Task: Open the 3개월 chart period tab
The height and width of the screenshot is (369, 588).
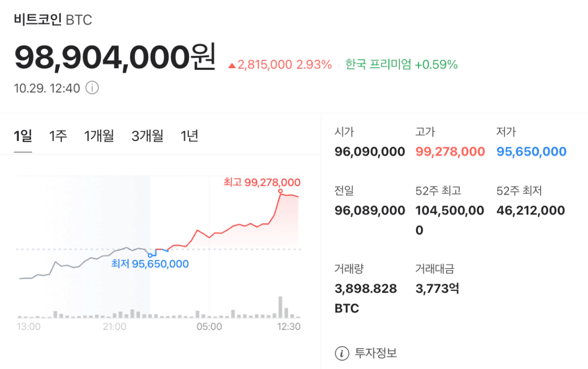Action: pos(148,136)
